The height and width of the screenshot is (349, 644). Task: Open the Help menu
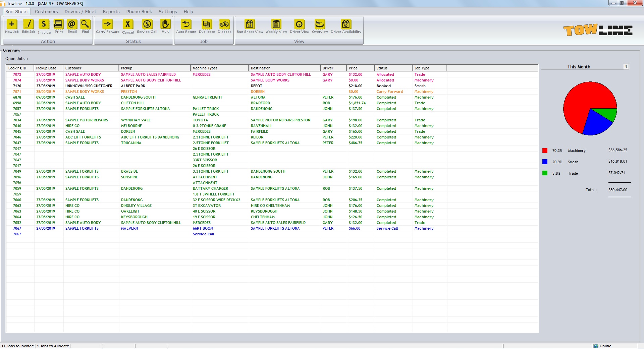click(189, 11)
